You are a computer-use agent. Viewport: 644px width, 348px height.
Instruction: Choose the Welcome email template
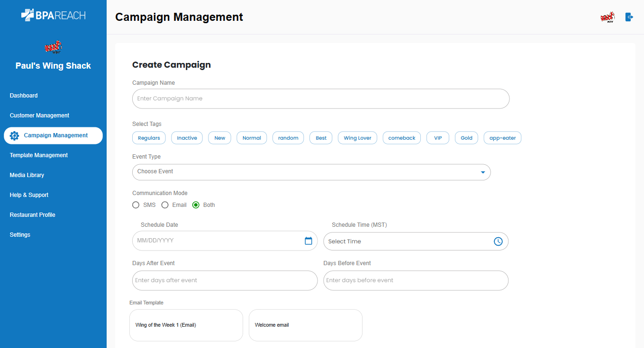pos(305,325)
